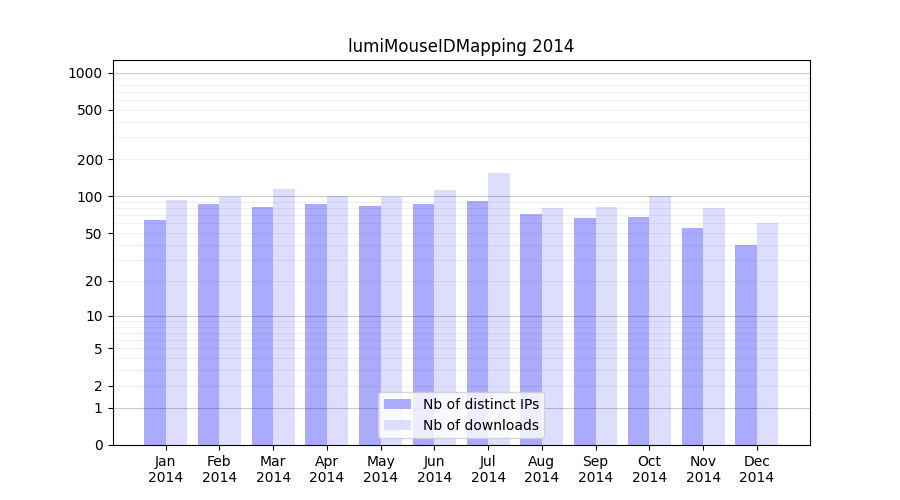The image size is (900, 500).
Task: Click the 'Nov 2014' x-axis label
Action: (703, 469)
